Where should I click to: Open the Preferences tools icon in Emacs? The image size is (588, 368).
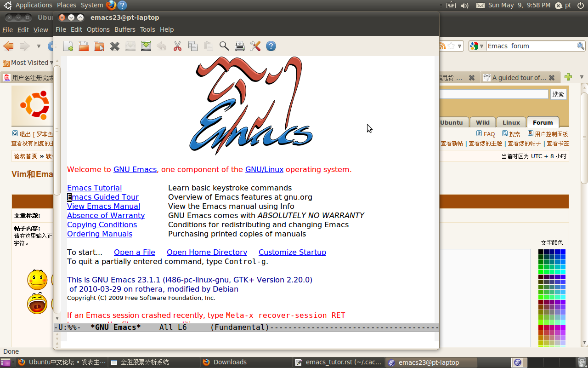(255, 46)
